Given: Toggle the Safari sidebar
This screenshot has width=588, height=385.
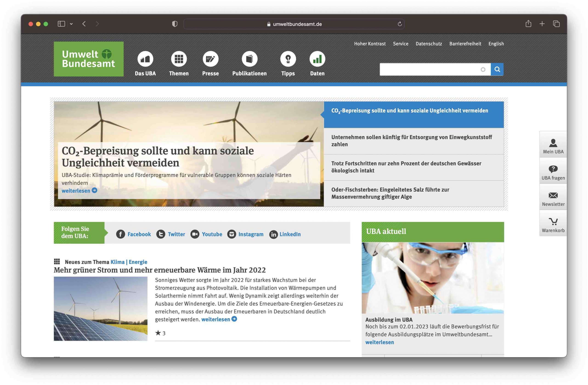Looking at the screenshot, I should tap(61, 24).
